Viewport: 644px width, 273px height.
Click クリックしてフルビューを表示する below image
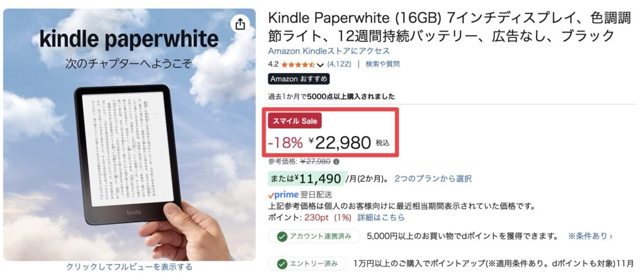[x=130, y=267]
